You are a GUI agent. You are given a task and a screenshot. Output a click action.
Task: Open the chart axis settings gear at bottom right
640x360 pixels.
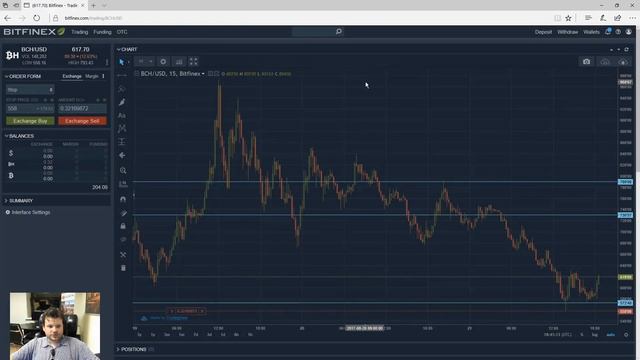pyautogui.click(x=626, y=335)
